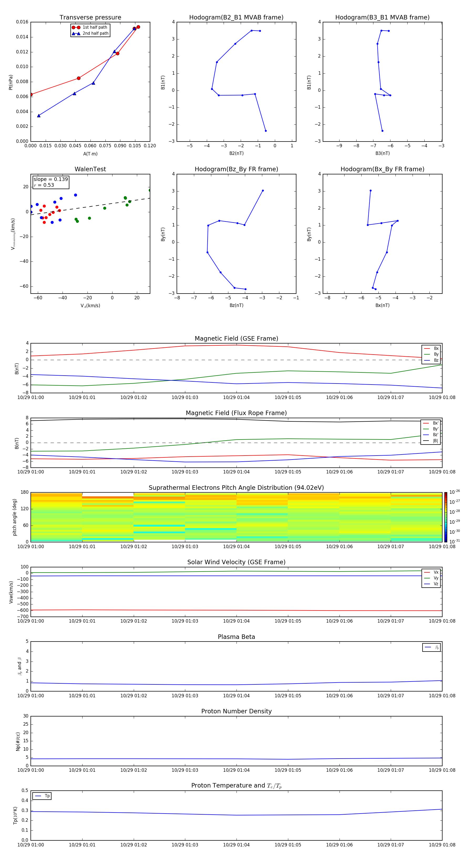Click the rightmost green point in WalenTest plot
This screenshot has height=868, width=473.
[x=150, y=190]
